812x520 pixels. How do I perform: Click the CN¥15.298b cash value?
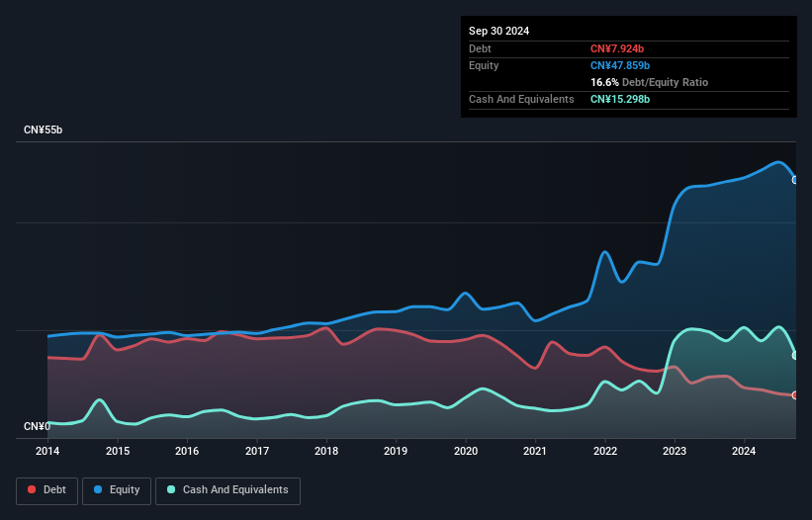pos(620,99)
